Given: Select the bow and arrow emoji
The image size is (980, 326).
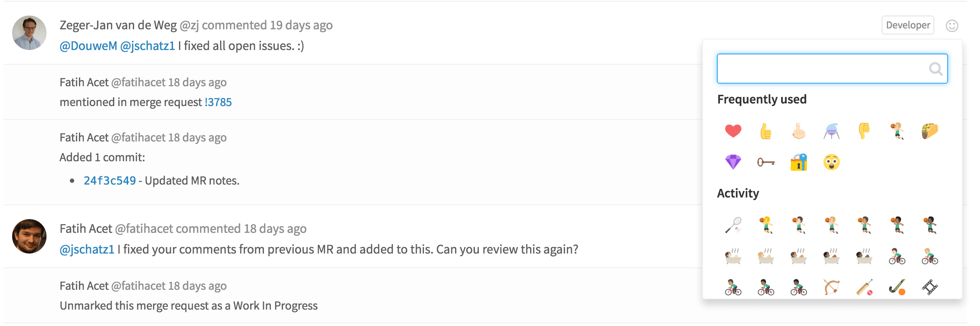Looking at the screenshot, I should (x=832, y=288).
